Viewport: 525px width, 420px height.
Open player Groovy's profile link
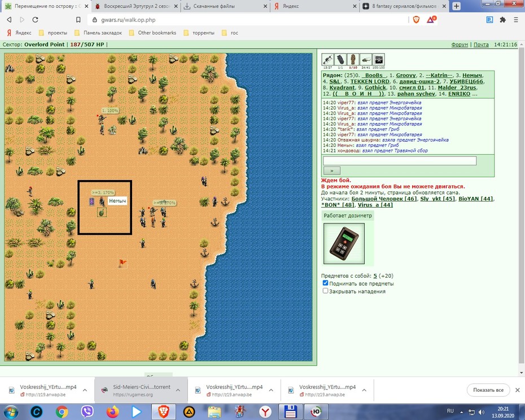(406, 75)
